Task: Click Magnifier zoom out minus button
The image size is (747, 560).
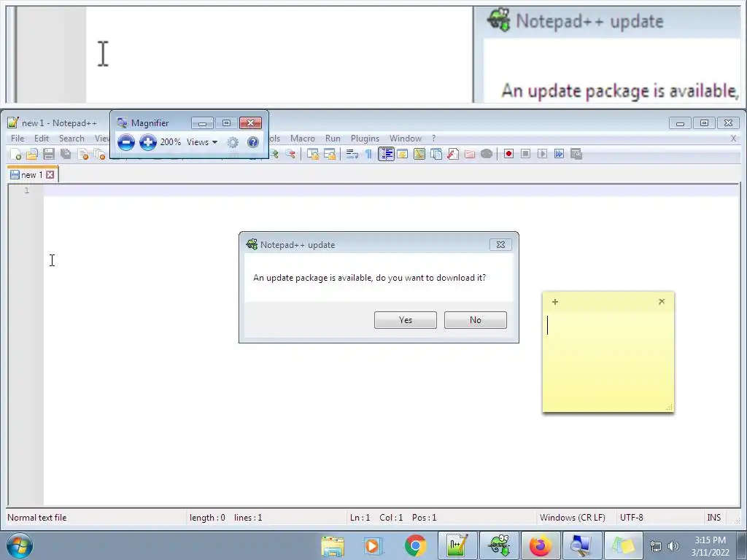Action: coord(126,142)
